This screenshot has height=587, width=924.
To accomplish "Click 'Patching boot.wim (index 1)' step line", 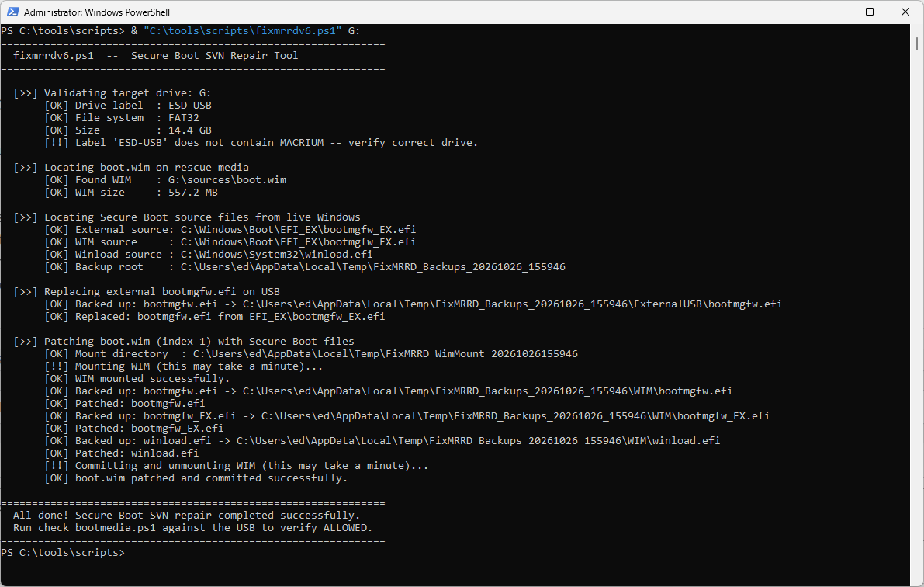I will tap(184, 341).
